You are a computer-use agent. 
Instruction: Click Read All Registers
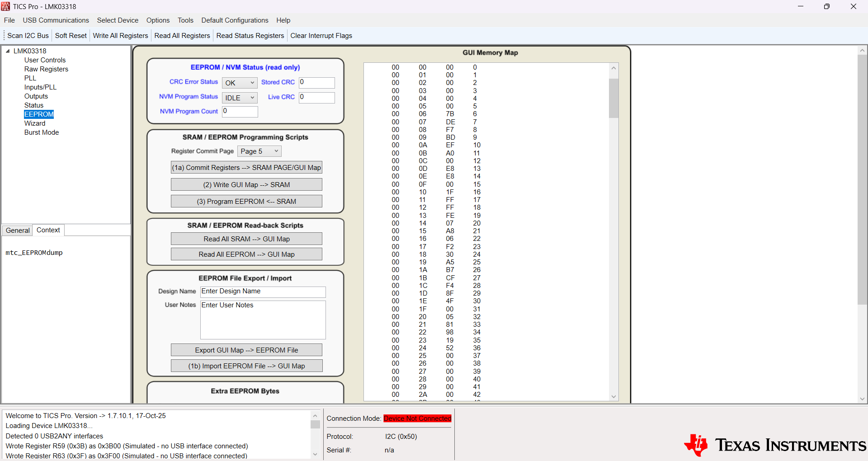tap(182, 36)
